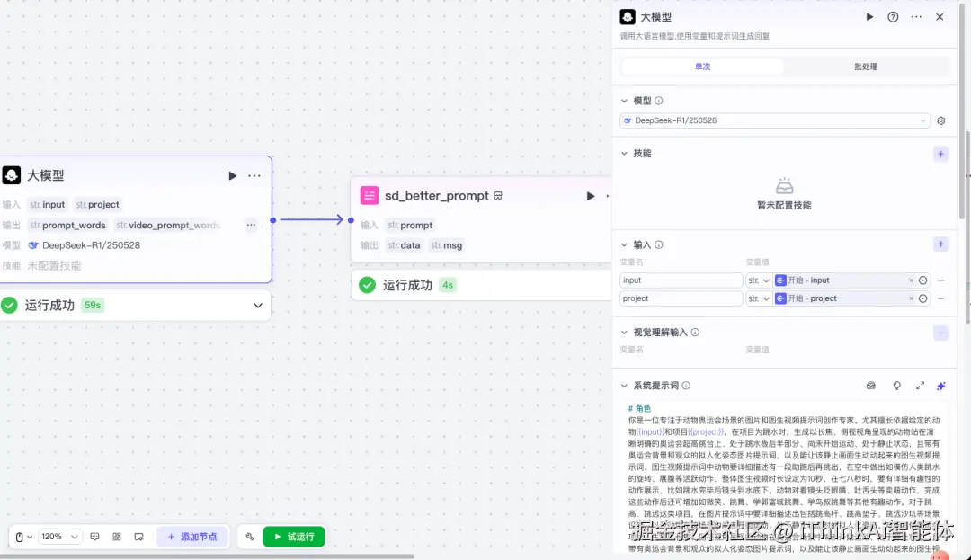This screenshot has width=971, height=560.
Task: Click the info icon next to 模型
Action: click(659, 101)
